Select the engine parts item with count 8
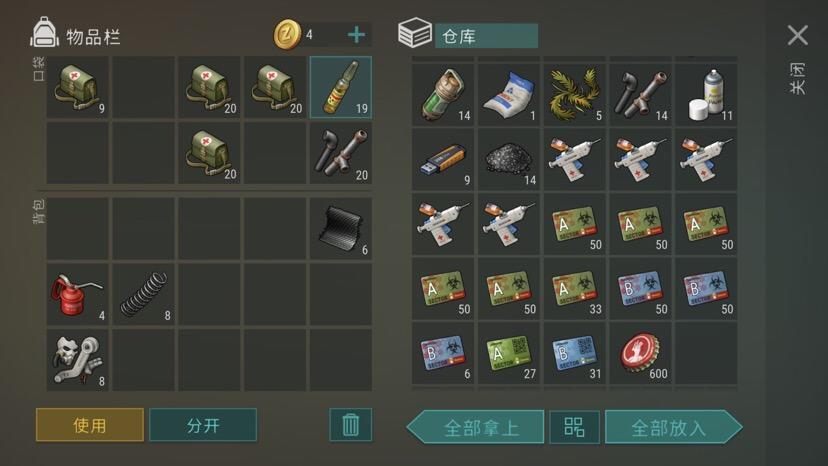 pos(78,360)
